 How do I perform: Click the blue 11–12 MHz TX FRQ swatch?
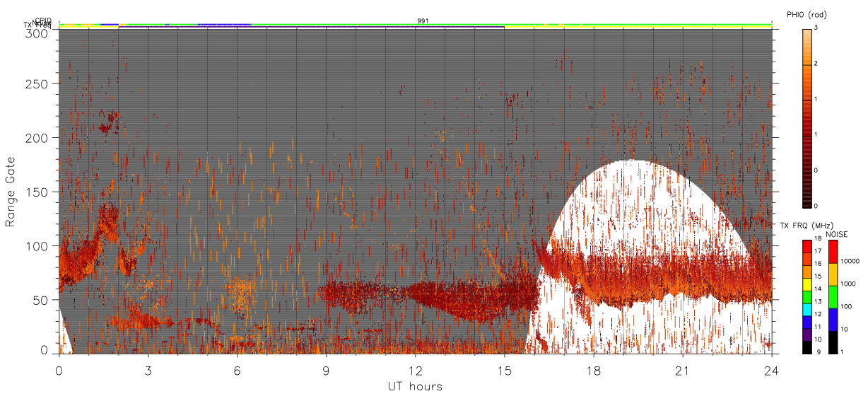point(807,322)
